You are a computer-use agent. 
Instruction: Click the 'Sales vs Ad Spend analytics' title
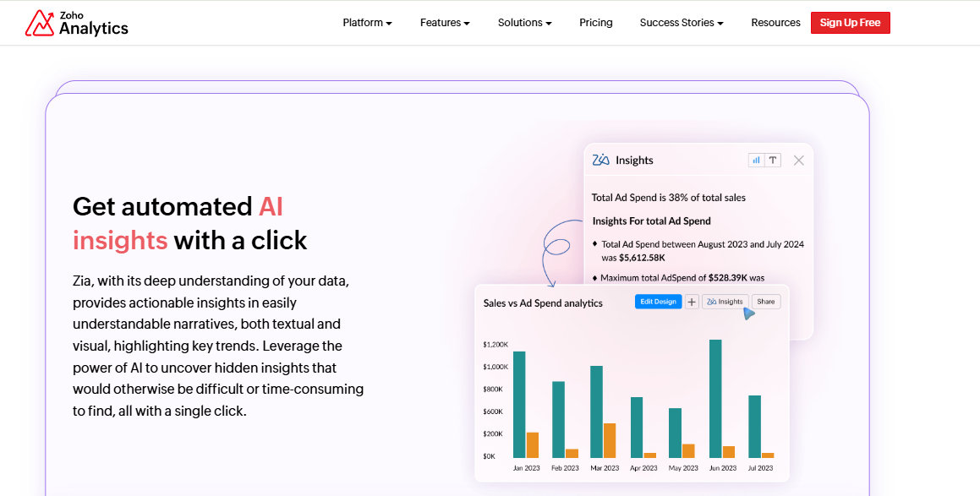[x=543, y=303]
